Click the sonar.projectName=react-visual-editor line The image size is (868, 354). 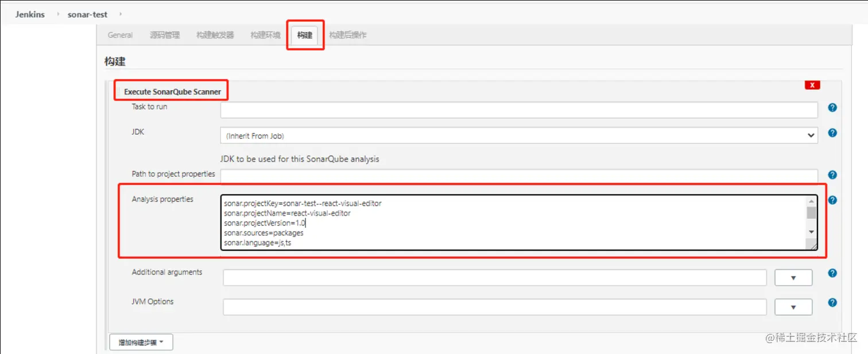[x=287, y=213]
